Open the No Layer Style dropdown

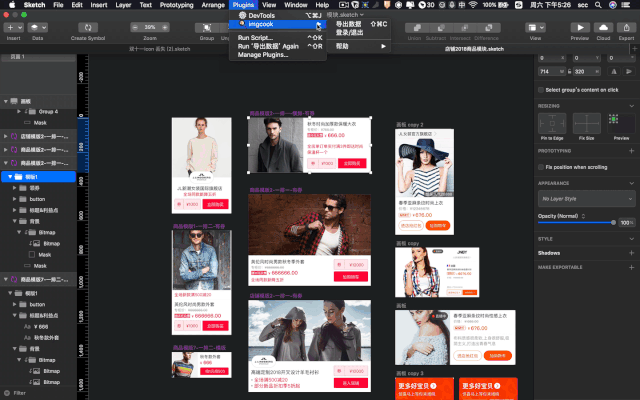587,199
